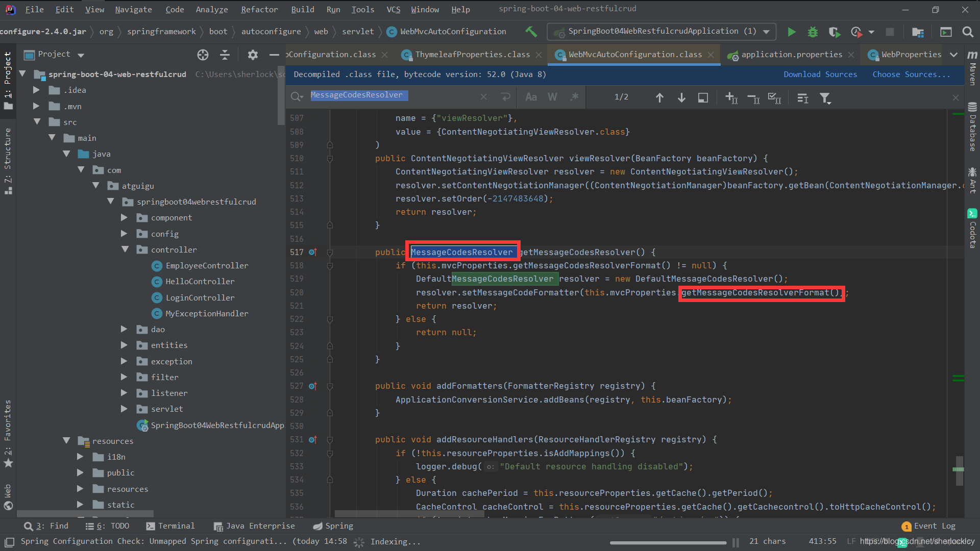
Task: Click Choose Sources link
Action: coord(911,74)
